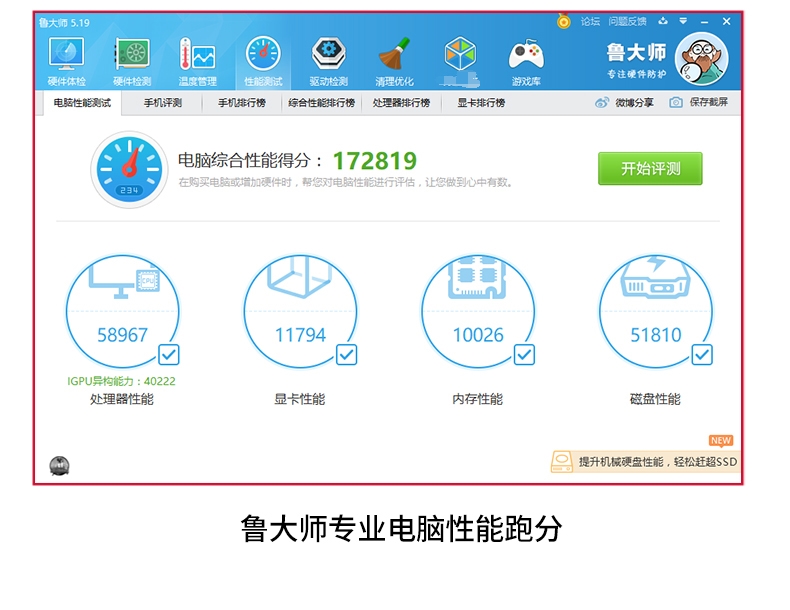Click the small round avatar at bottom left
The width and height of the screenshot is (790, 610).
[59, 465]
